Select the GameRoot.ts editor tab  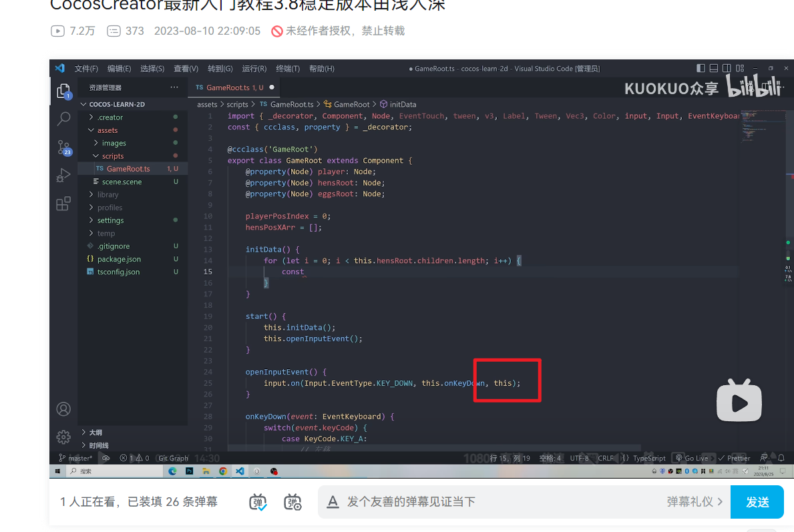(234, 87)
